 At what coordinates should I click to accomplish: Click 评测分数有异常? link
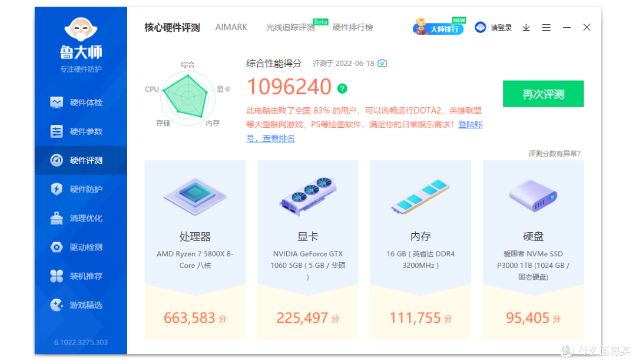coord(554,153)
